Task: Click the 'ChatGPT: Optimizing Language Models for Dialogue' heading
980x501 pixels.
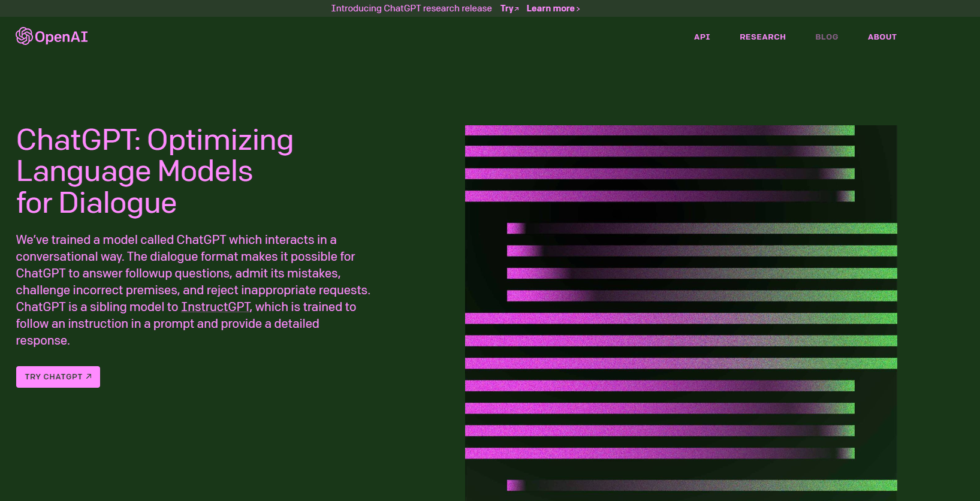Action: pyautogui.click(x=155, y=171)
